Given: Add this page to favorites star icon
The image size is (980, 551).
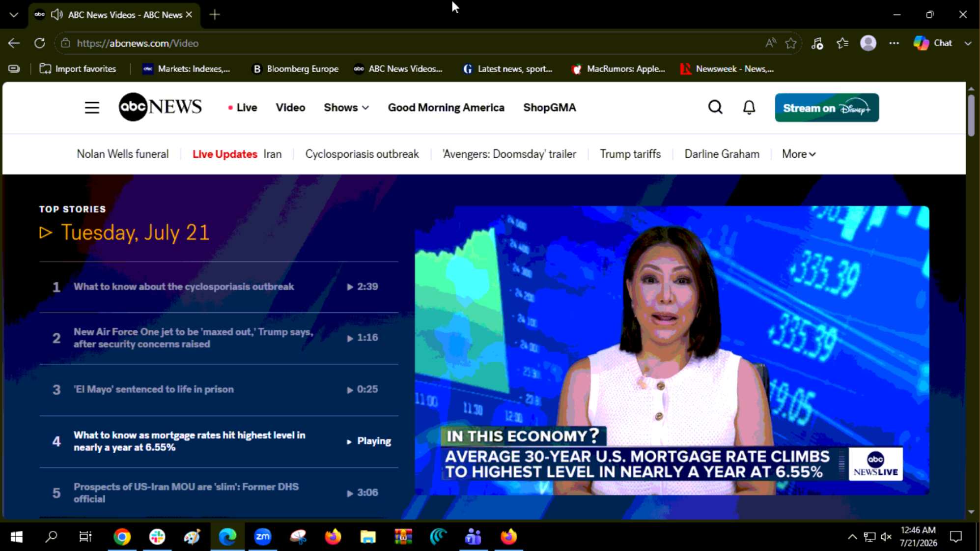Looking at the screenshot, I should (791, 43).
